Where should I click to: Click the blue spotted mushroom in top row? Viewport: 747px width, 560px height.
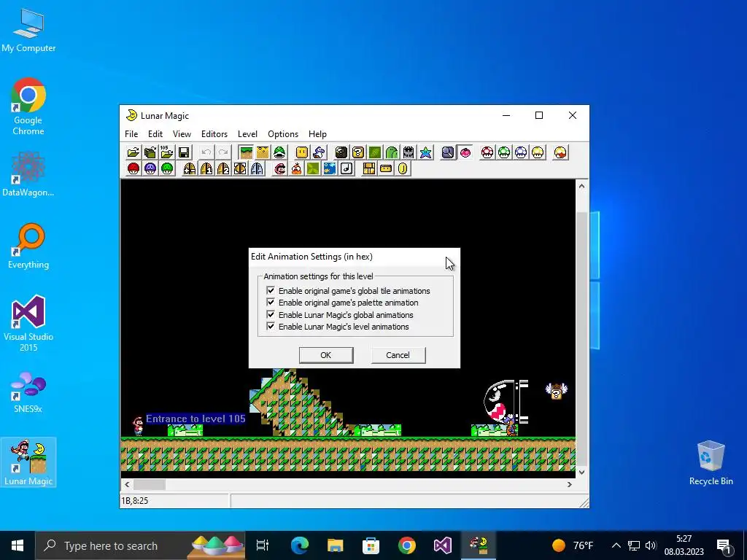tap(521, 152)
